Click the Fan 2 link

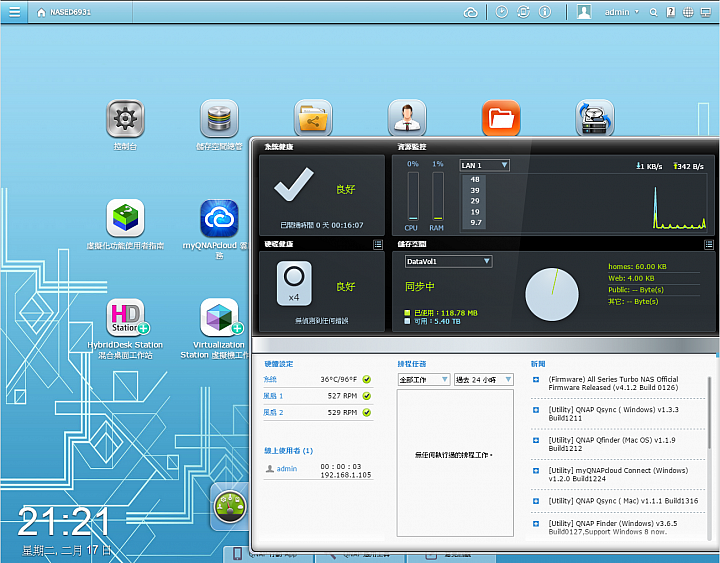(273, 412)
